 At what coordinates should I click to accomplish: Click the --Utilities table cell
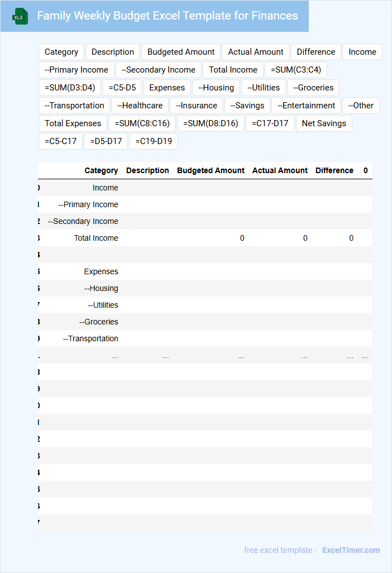click(x=103, y=305)
